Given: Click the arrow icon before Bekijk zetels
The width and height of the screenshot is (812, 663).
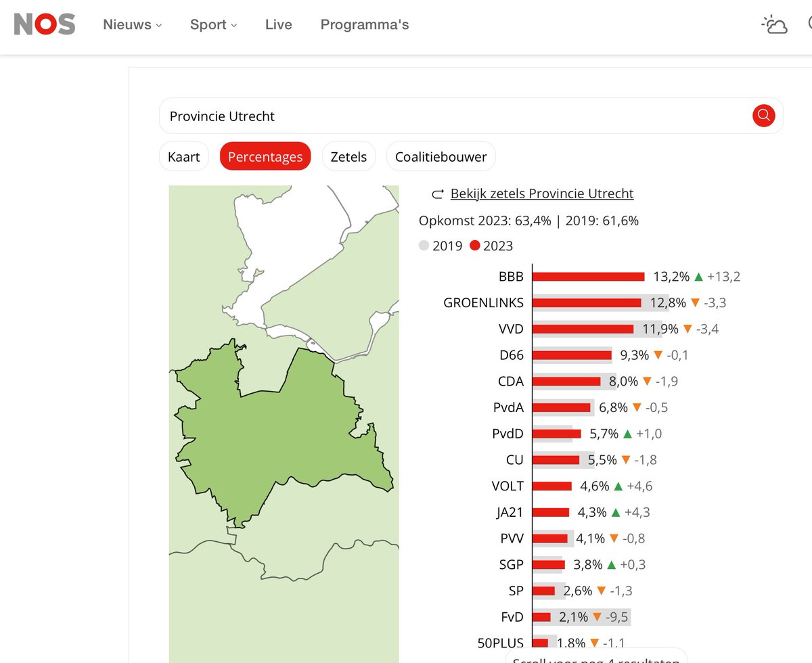Looking at the screenshot, I should coord(437,194).
